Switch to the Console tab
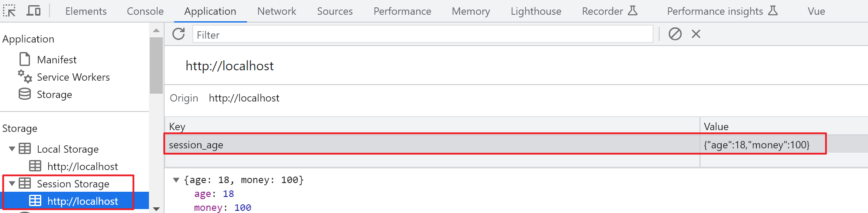 [145, 11]
